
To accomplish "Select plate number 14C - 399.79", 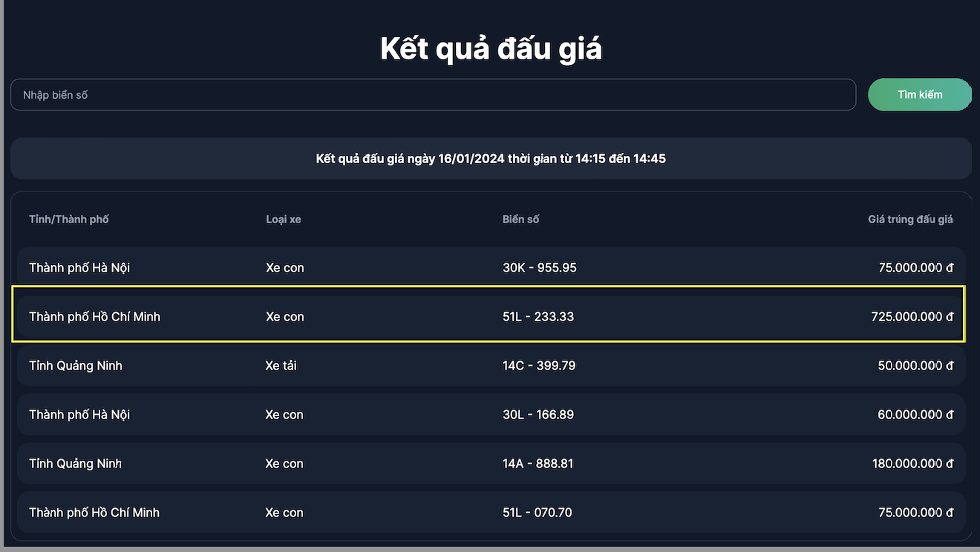I will pos(539,366).
